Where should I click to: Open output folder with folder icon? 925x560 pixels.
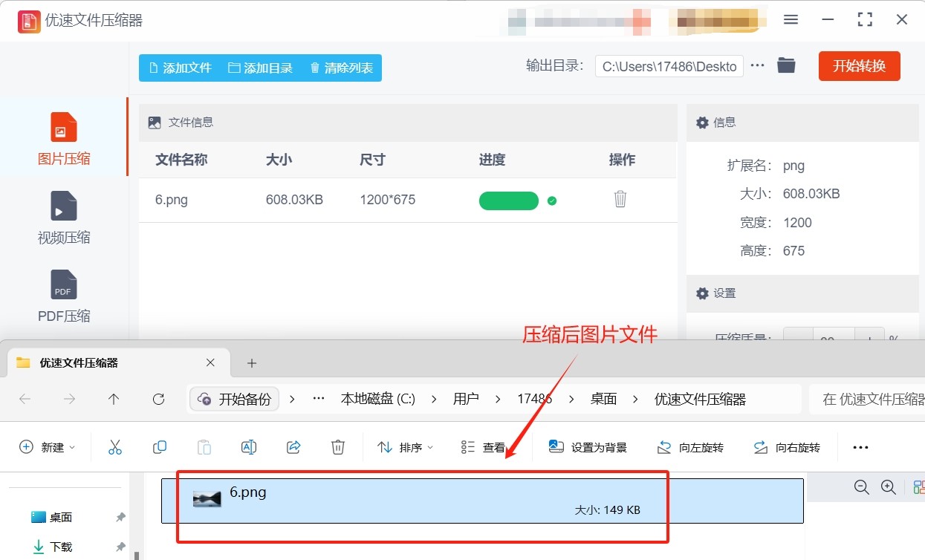[x=786, y=66]
